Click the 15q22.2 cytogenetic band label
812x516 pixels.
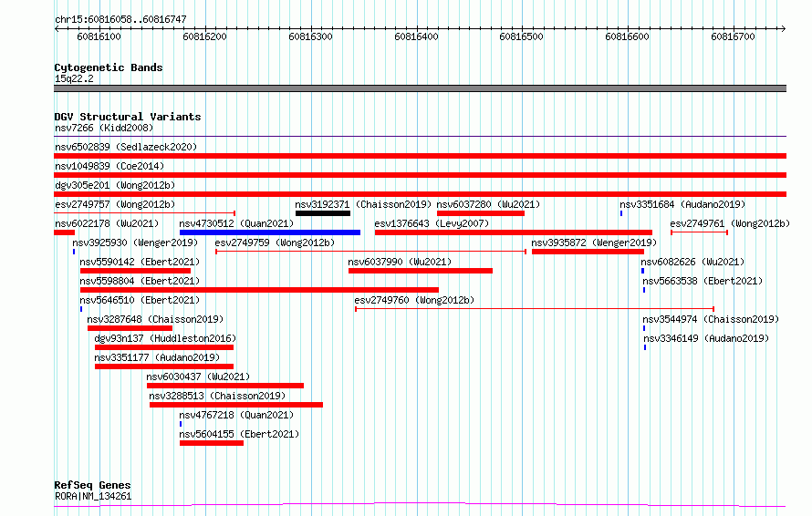point(74,78)
